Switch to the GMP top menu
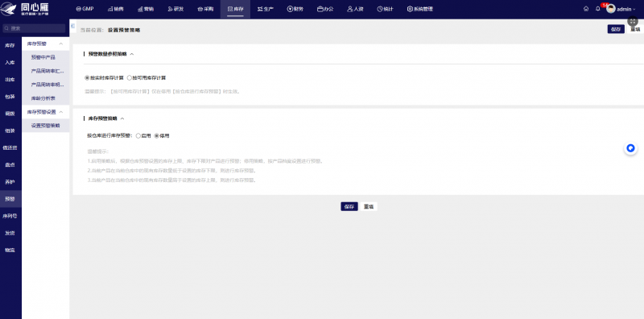This screenshot has height=319, width=644. [85, 9]
